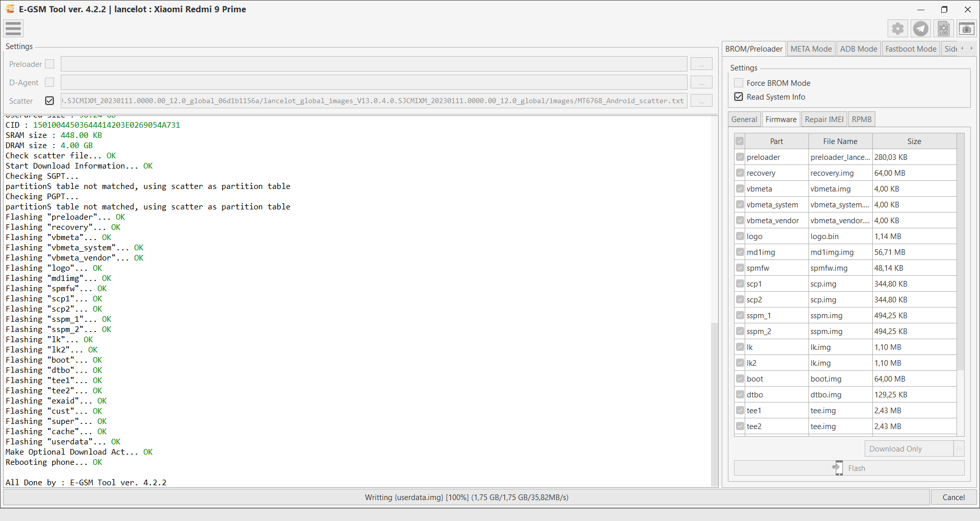This screenshot has height=521, width=980.
Task: Uncheck the sspm_1 partition
Action: (740, 315)
